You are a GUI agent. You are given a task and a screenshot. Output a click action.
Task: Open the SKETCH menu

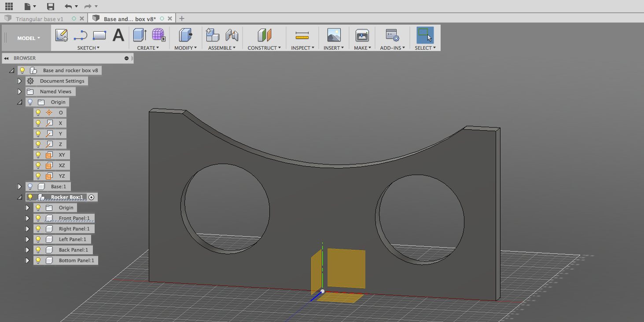pos(88,48)
